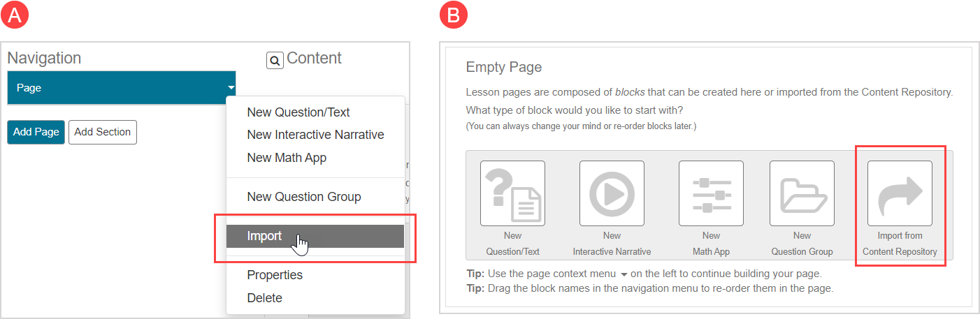Click the red circled B badge
Screen dimensions: 980x319
[x=454, y=16]
